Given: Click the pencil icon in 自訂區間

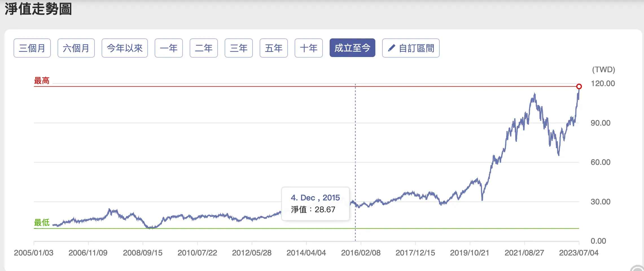Looking at the screenshot, I should tap(391, 48).
